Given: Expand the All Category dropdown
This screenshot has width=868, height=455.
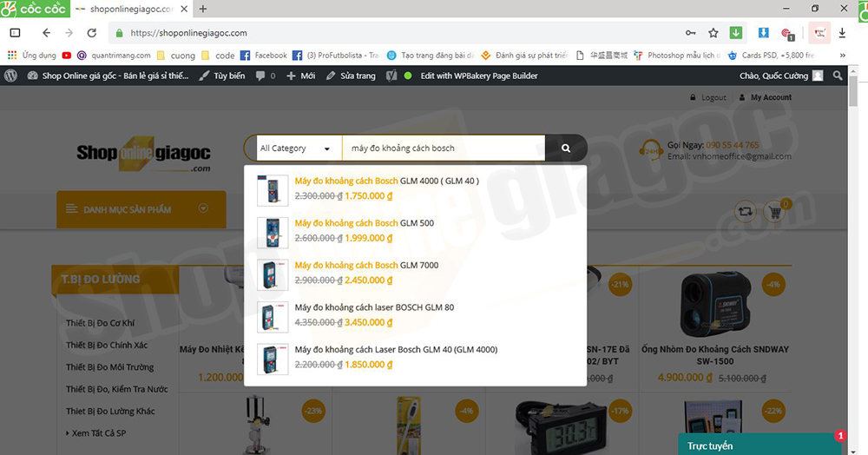Looking at the screenshot, I should [x=294, y=148].
